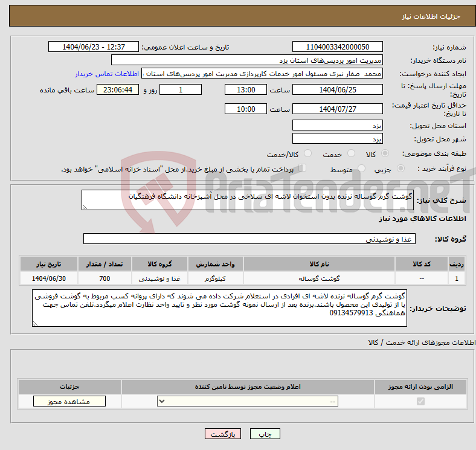Select the کالا radio button
The width and height of the screenshot is (476, 450).
tap(385, 153)
